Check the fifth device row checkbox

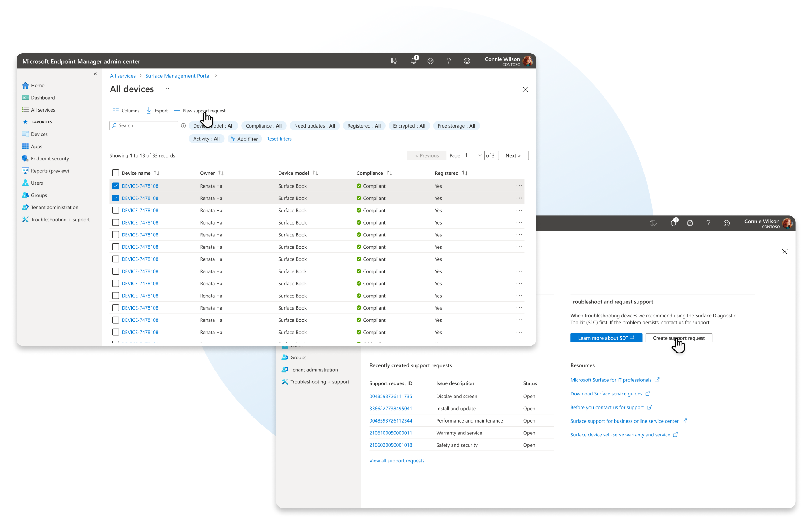coord(116,235)
